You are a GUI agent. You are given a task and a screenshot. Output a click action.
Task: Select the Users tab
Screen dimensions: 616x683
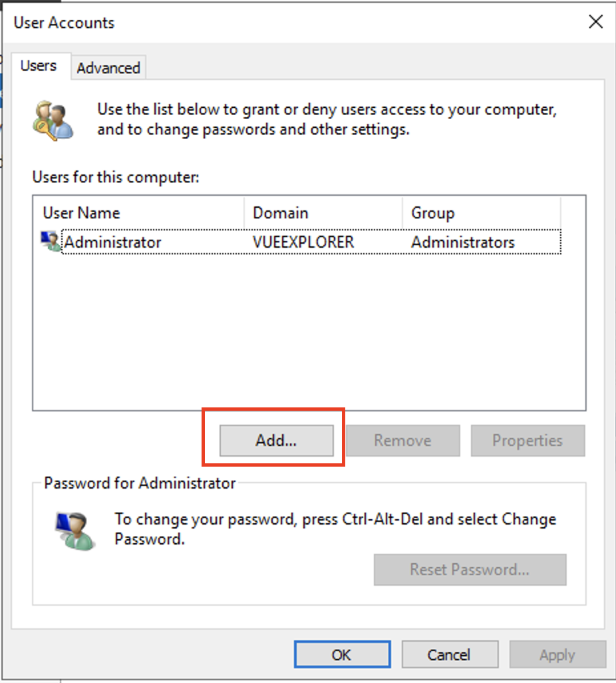[38, 66]
